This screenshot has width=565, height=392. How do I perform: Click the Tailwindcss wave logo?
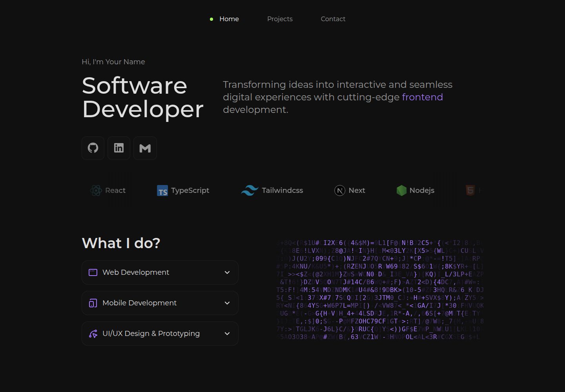click(x=250, y=191)
